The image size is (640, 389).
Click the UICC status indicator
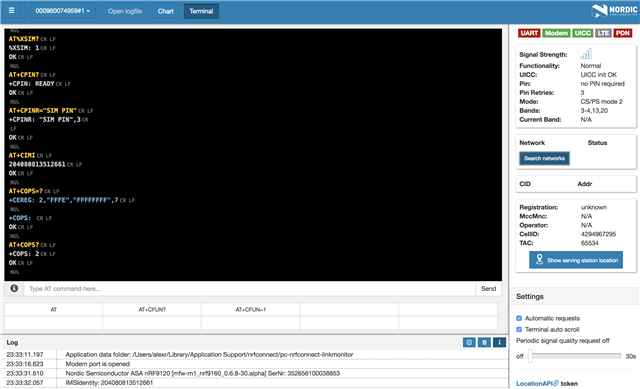[x=582, y=33]
